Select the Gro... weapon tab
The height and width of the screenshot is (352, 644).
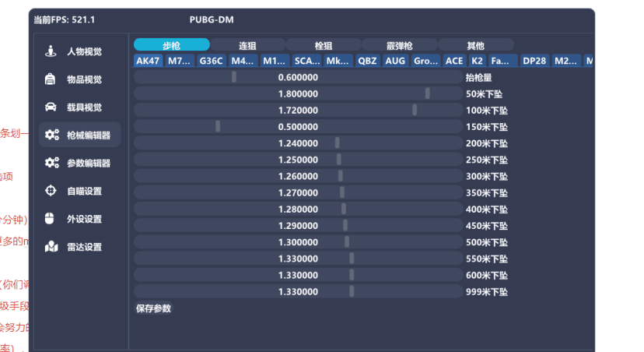(x=426, y=61)
